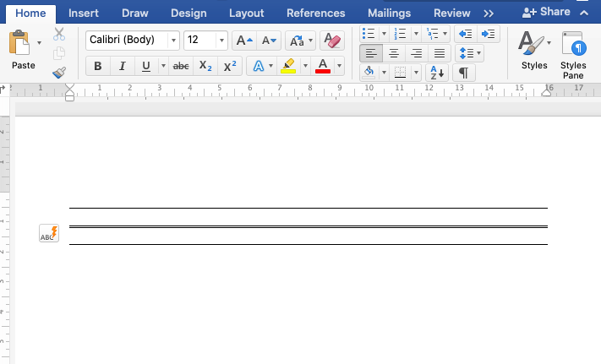Collapse the ribbon with caret
601x364 pixels.
pos(584,13)
